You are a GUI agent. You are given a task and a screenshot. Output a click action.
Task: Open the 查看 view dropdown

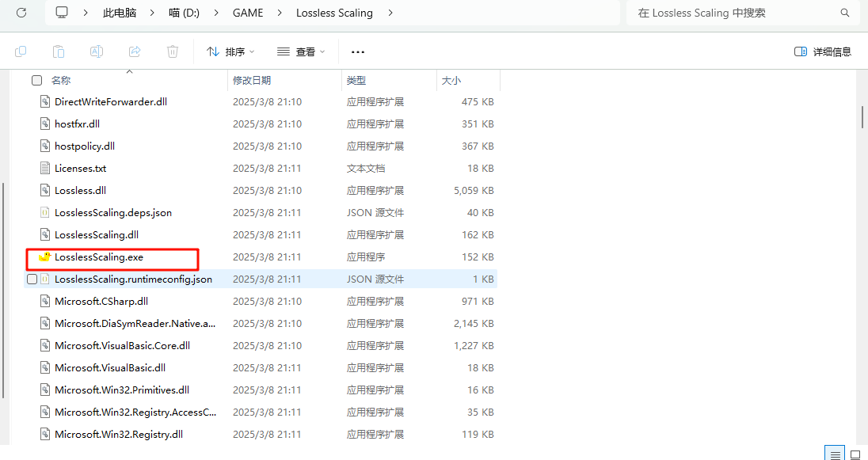(x=301, y=51)
